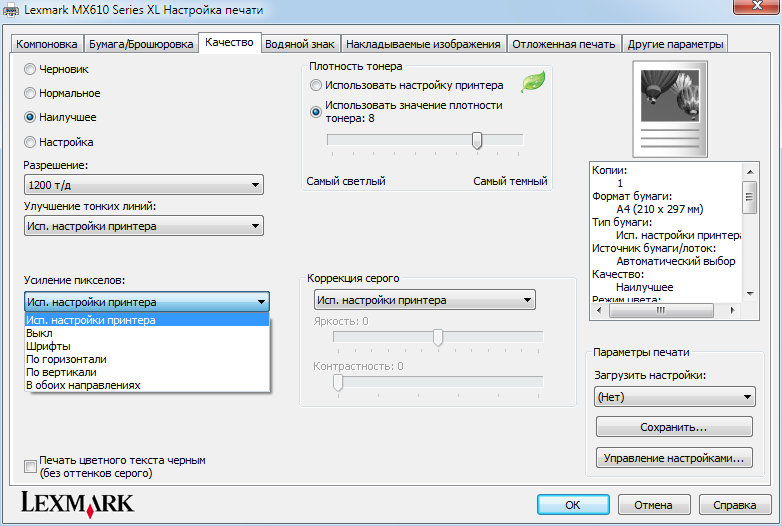Click summary list scroll up arrow
Image resolution: width=782 pixels, height=526 pixels.
(750, 172)
